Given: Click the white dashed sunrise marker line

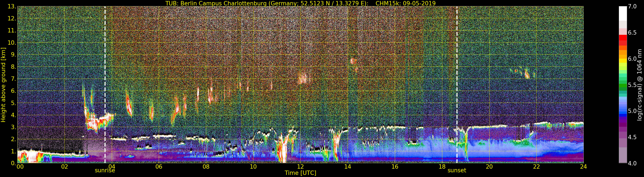Looking at the screenshot, I should pos(105,85).
